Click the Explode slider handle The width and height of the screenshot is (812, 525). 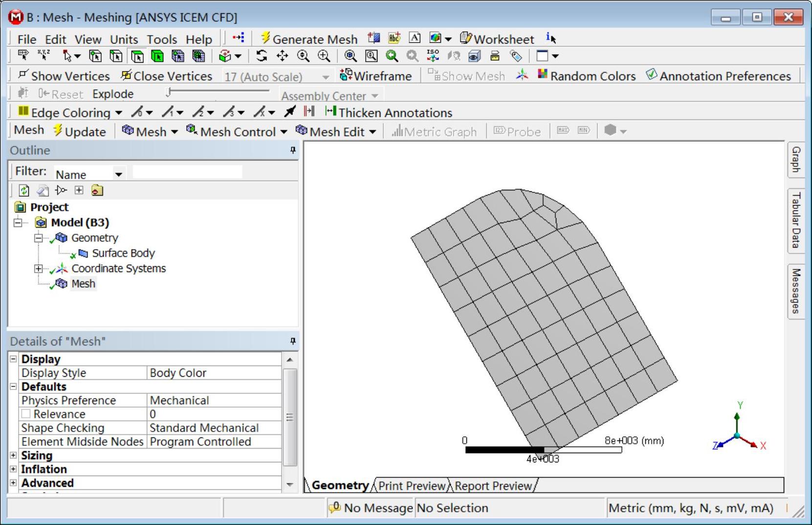tap(168, 92)
